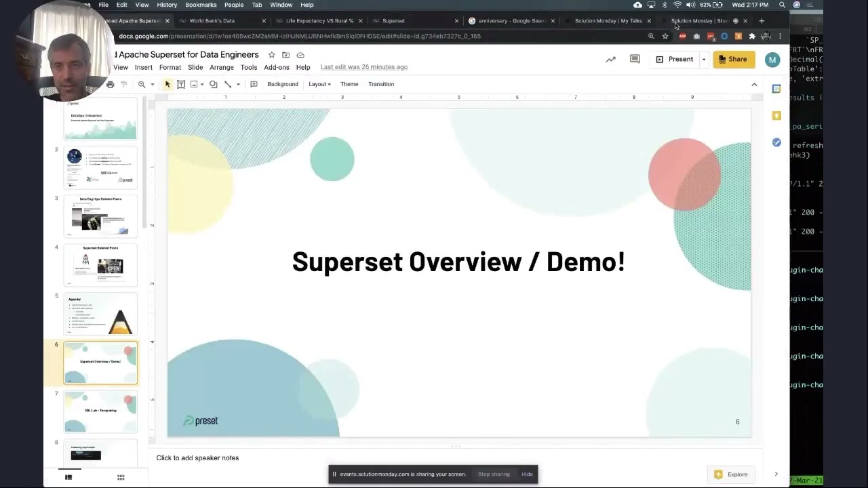Check the cloud document status icon
Screen dimensions: 868x488
pos(300,55)
